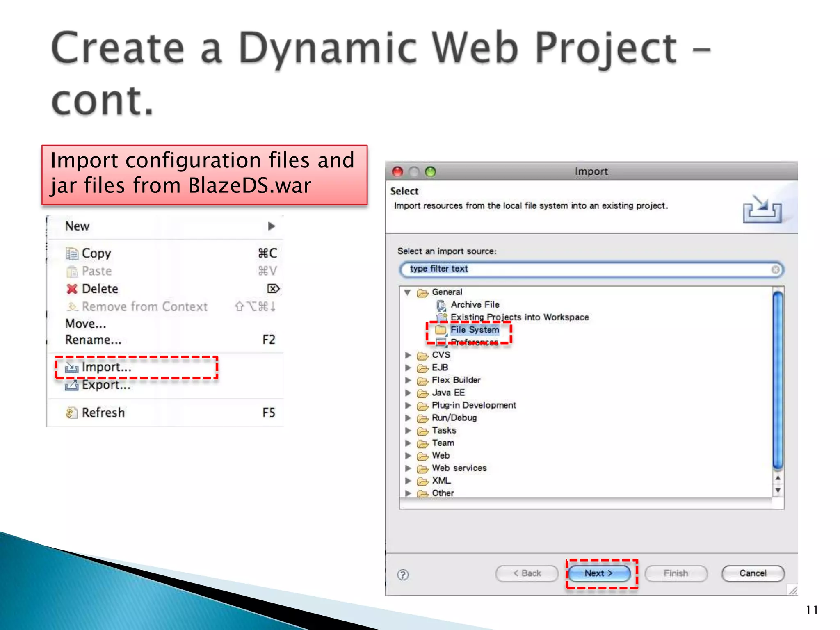Select Existing Projects into Workspace
This screenshot has width=840, height=630.
(x=520, y=317)
